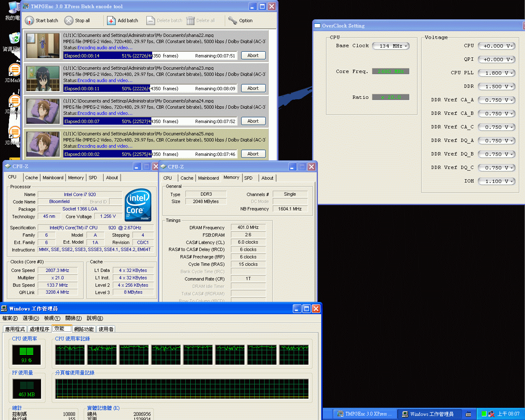Click TMPGEnc 3.0 XPress taskbar button
525x420 pixels.
(365, 414)
